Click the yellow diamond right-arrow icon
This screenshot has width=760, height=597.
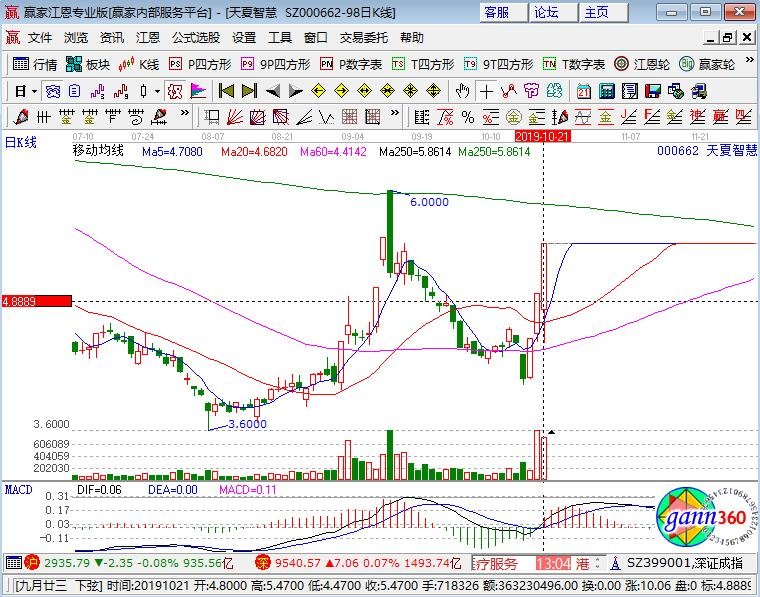[x=341, y=91]
